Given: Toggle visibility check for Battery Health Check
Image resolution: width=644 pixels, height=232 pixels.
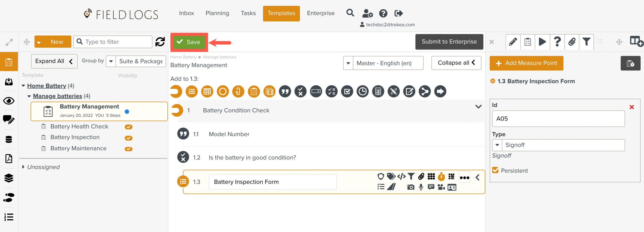Looking at the screenshot, I should coord(129,127).
